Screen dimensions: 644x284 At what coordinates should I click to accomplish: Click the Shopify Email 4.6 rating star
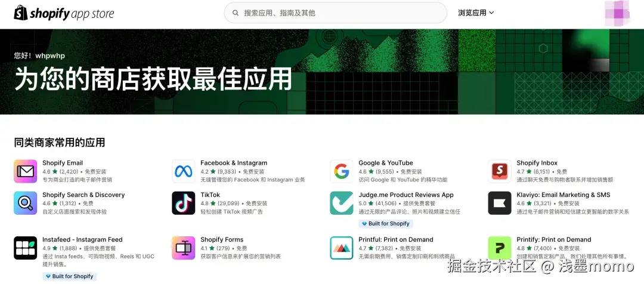55,171
